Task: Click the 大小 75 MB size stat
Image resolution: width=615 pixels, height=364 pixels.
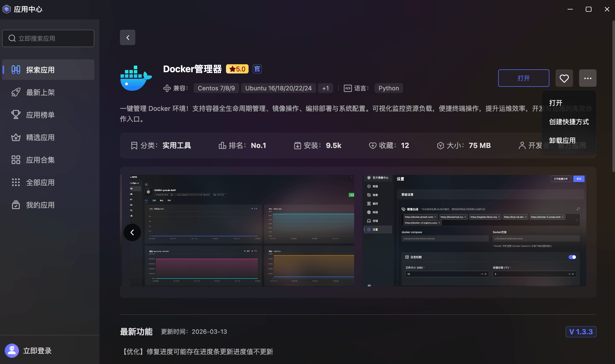Action: click(464, 145)
